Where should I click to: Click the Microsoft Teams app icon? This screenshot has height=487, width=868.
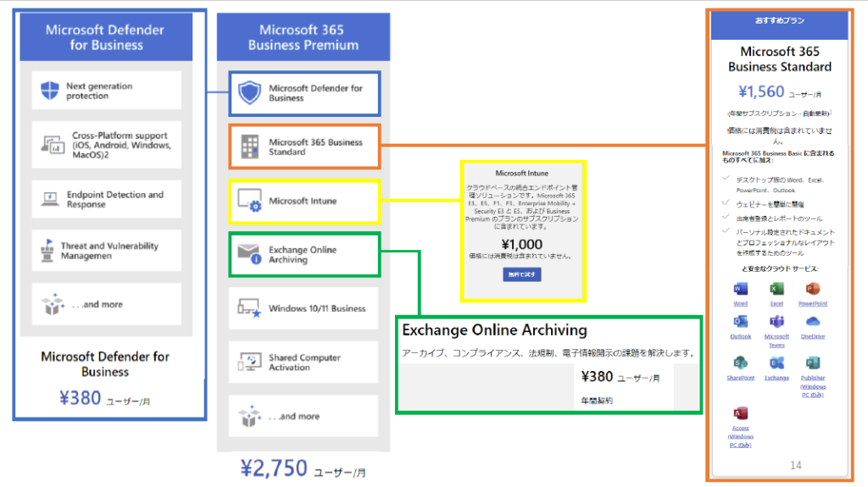[x=776, y=322]
